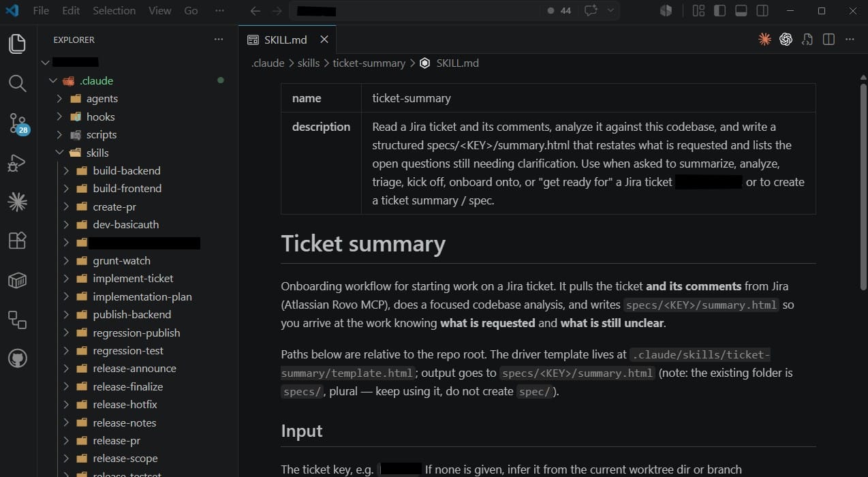Viewport: 868px width, 477px height.
Task: Go forward in navigation history
Action: [x=277, y=11]
